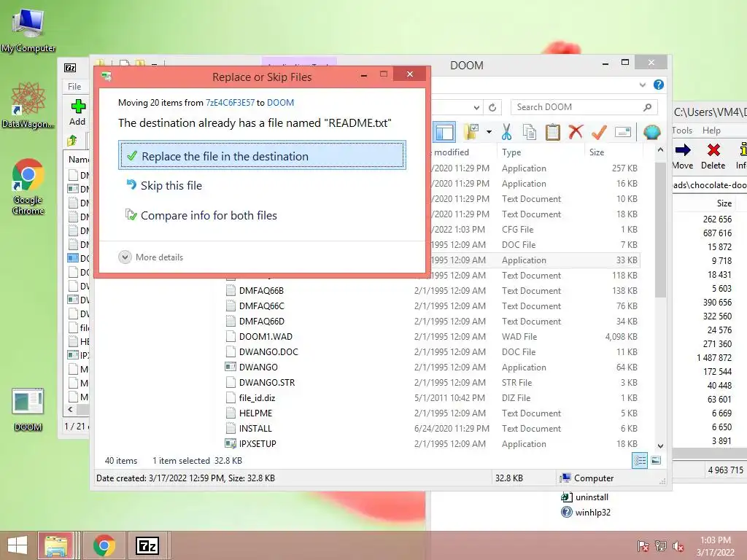Choose Skip this file option
This screenshot has height=560, width=747.
164,185
